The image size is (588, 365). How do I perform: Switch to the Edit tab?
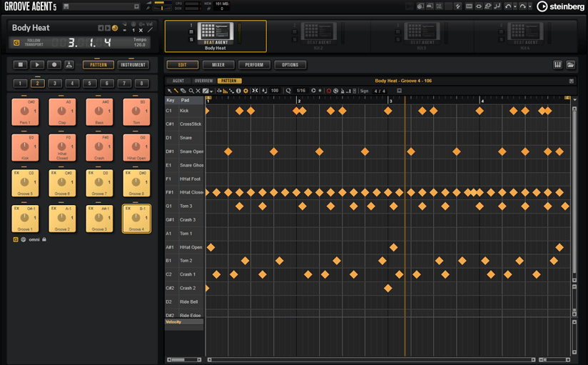click(x=183, y=65)
